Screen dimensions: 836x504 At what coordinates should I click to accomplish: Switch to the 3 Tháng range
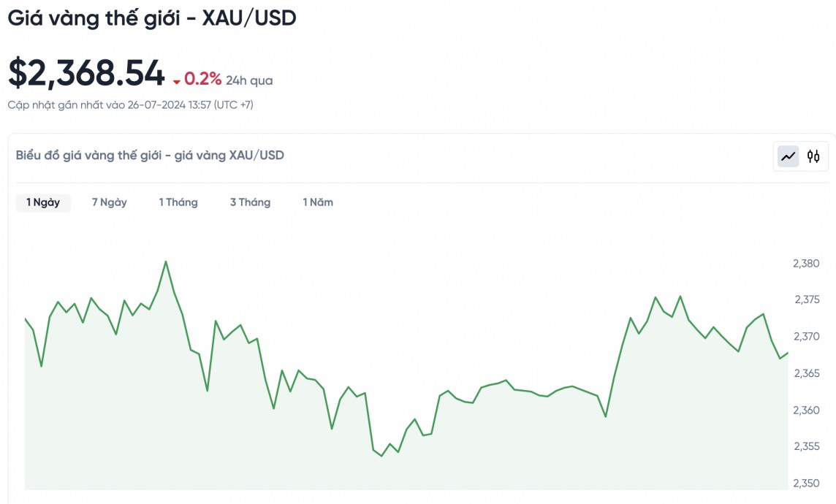(x=250, y=202)
